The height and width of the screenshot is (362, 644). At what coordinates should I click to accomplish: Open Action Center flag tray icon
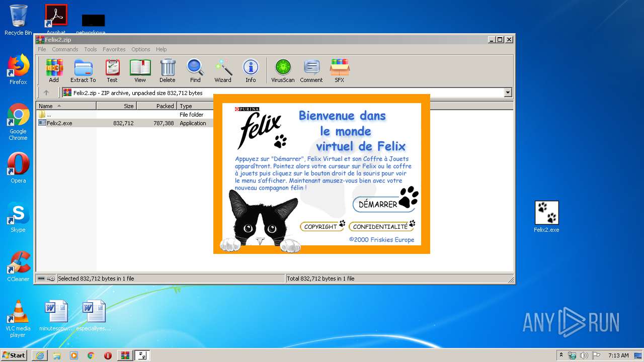tap(596, 355)
